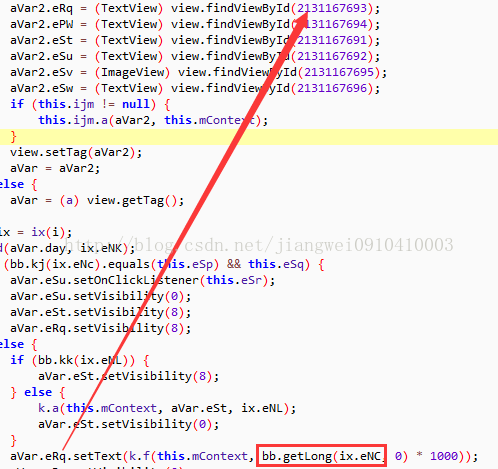
Task: Click the aVar2.eSt findViewById 2131167691 line
Action: (x=195, y=40)
